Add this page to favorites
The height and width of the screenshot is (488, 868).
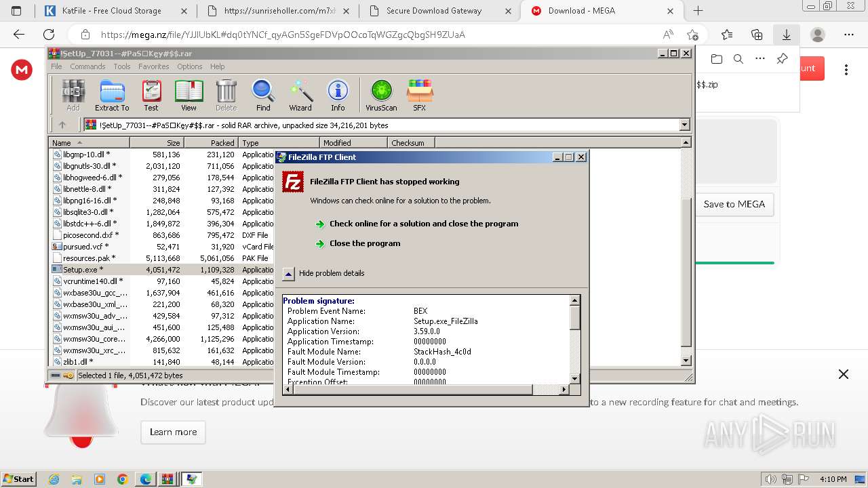[x=692, y=35]
